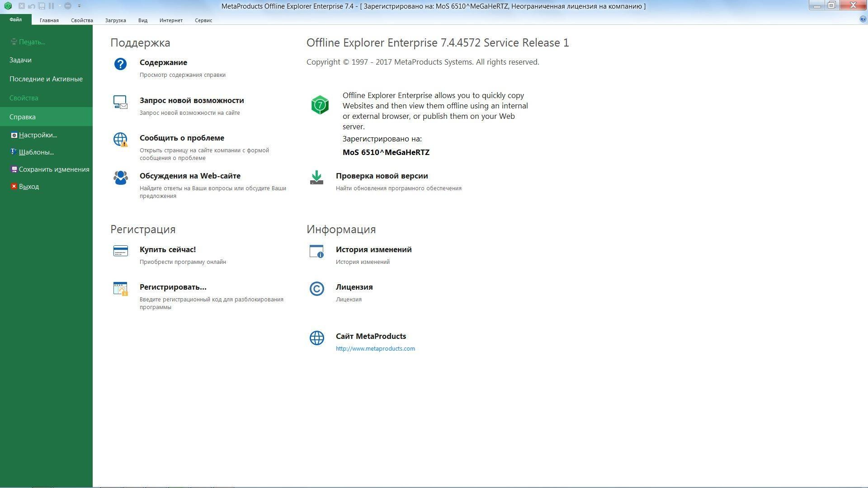
Task: Click the credit card icon for Купить сейчас
Action: (x=120, y=251)
